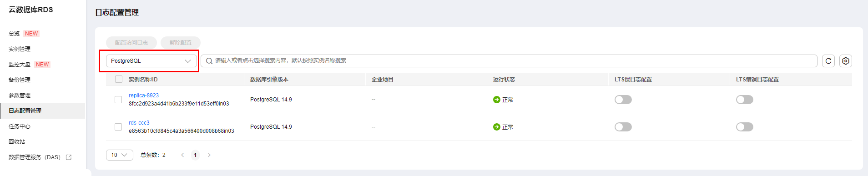Enable LTS slow log for replica-8923
The width and height of the screenshot is (868, 176).
[x=623, y=100]
